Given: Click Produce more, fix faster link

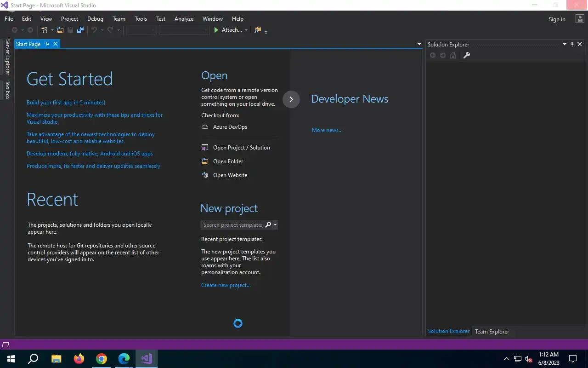Looking at the screenshot, I should pyautogui.click(x=93, y=166).
